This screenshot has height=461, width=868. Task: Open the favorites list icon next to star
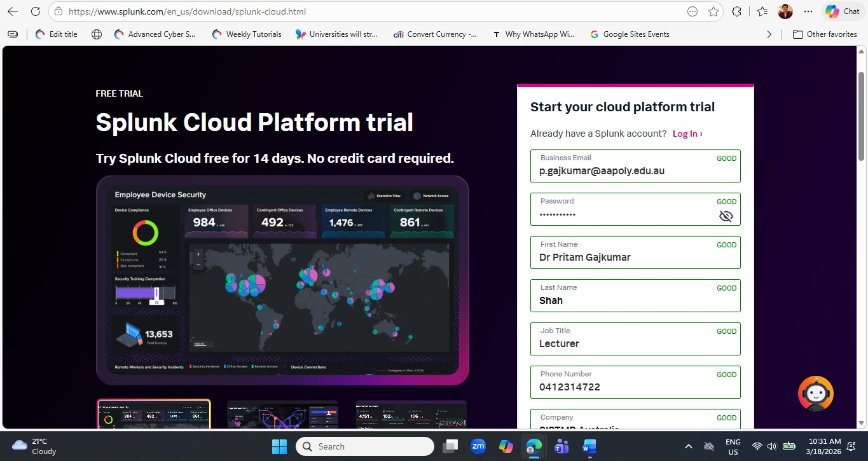[x=762, y=11]
